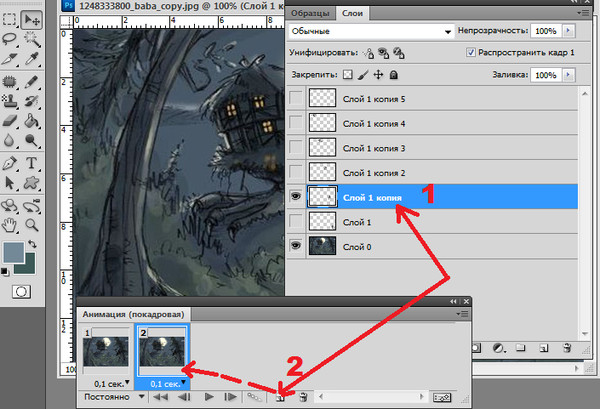This screenshot has height=409, width=600.
Task: Open the Непрозрачность slider arrow
Action: [569, 31]
